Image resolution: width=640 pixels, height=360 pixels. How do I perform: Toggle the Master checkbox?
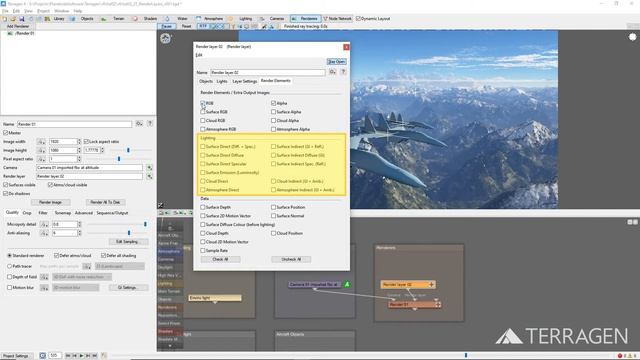pyautogui.click(x=6, y=133)
